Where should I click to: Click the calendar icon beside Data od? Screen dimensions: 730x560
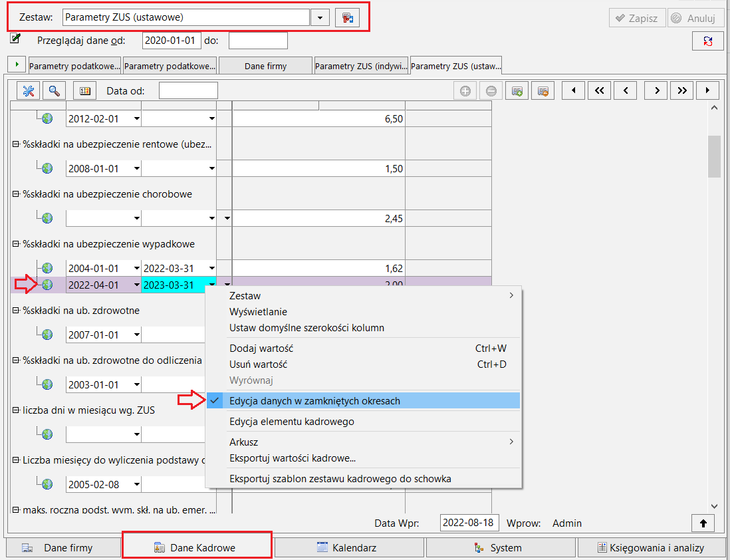pyautogui.click(x=84, y=91)
